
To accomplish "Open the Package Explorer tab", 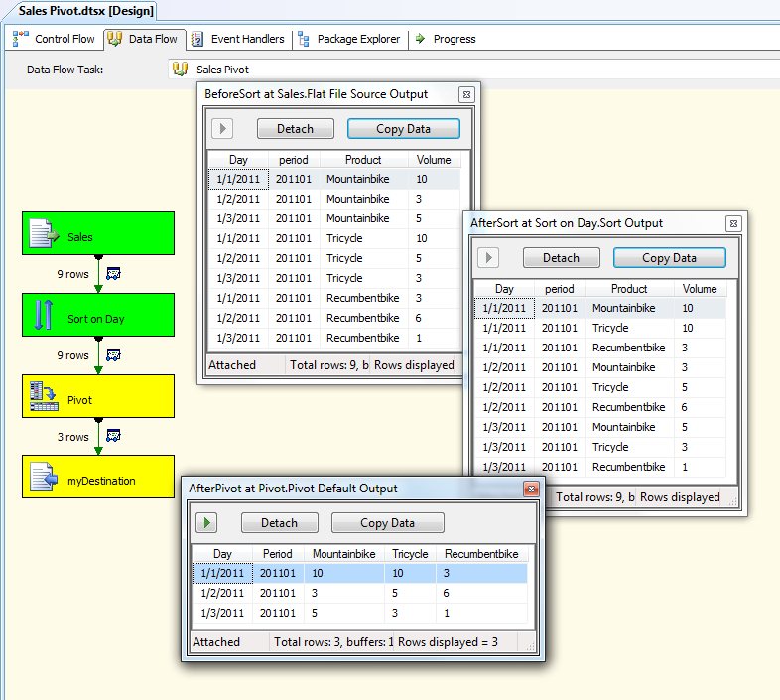I will [349, 39].
